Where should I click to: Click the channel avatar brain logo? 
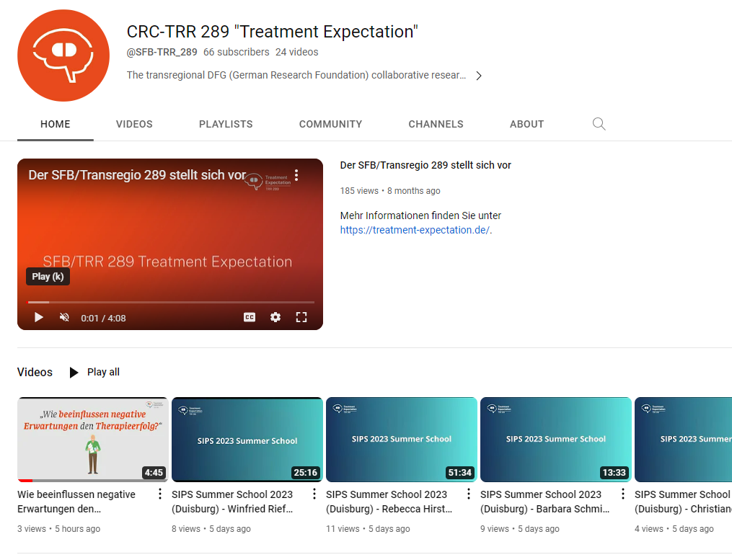63,55
